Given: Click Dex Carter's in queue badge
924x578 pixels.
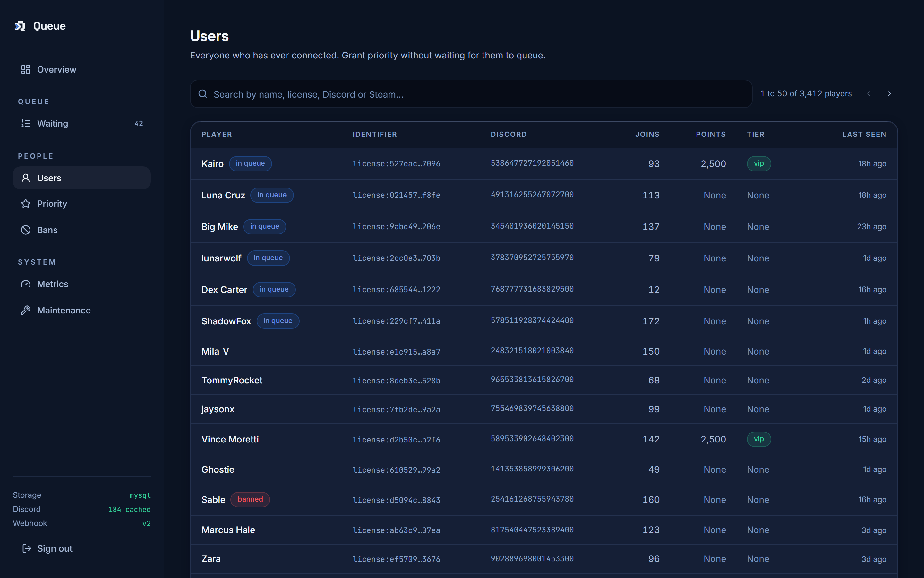Looking at the screenshot, I should (x=274, y=289).
